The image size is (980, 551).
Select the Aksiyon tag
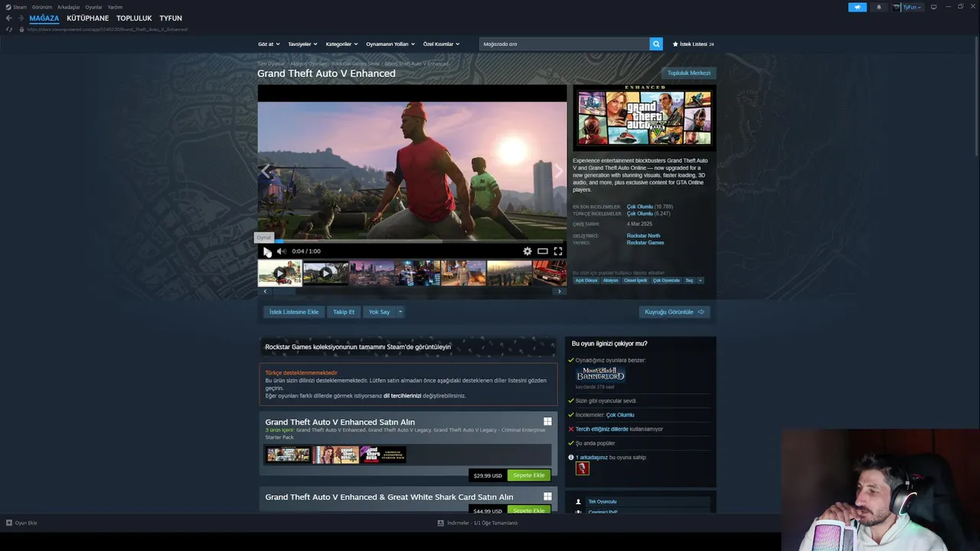(x=610, y=280)
